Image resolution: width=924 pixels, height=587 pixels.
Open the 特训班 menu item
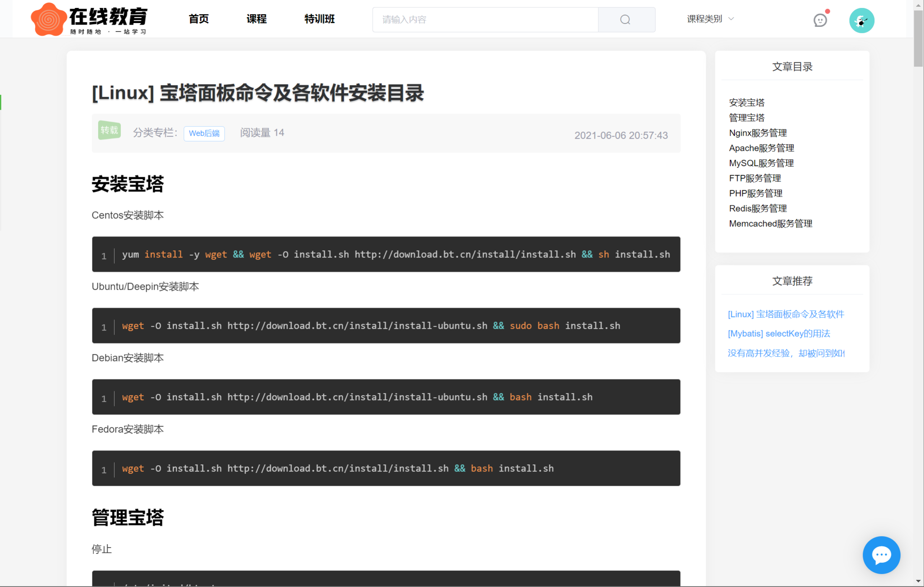[x=319, y=19]
